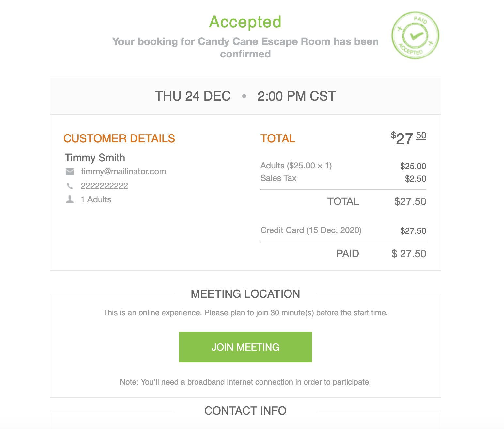Click the large $27.50 total price
This screenshot has height=429, width=504.
click(408, 138)
